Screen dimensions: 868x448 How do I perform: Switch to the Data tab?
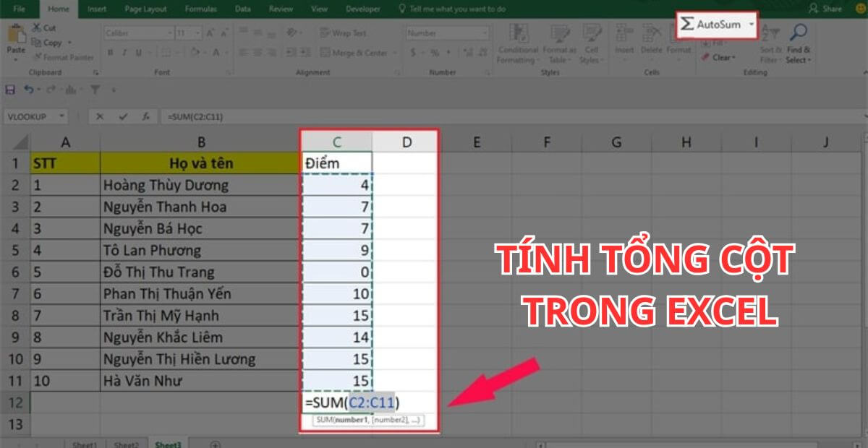(243, 9)
